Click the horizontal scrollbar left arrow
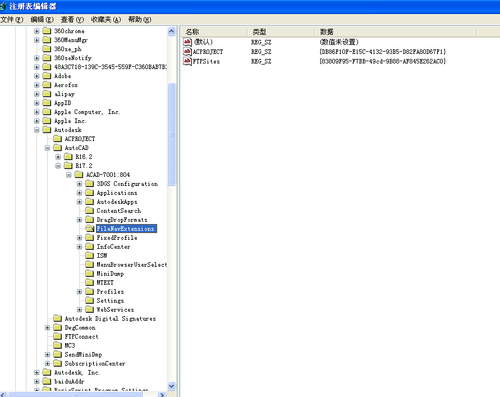The width and height of the screenshot is (500, 397). pyautogui.click(x=3, y=395)
